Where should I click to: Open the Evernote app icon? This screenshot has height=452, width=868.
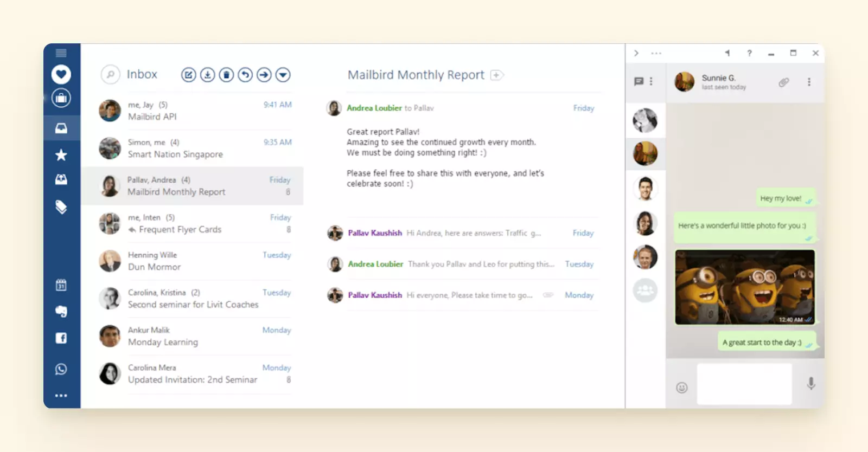[x=61, y=311]
